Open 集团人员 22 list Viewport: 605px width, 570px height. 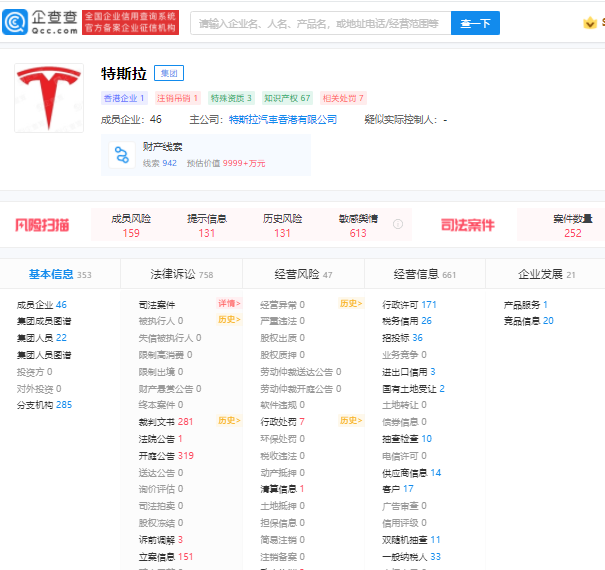(x=42, y=338)
